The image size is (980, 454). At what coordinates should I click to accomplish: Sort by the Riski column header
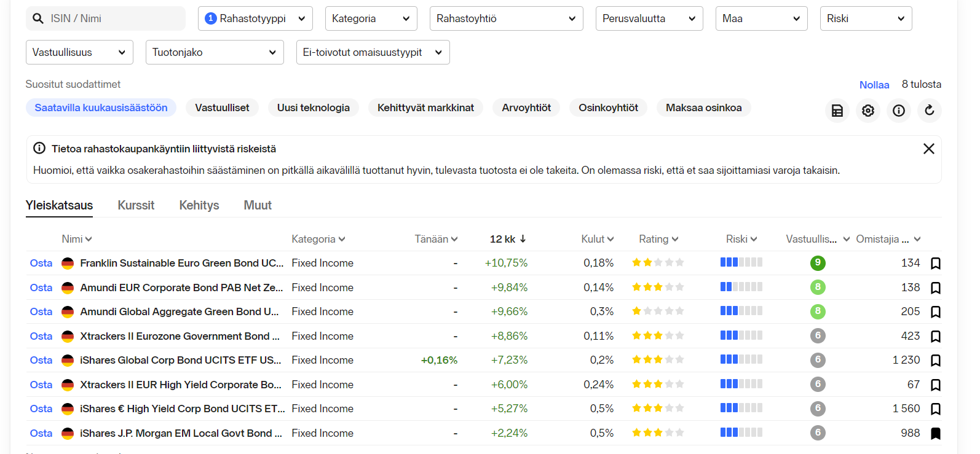click(x=741, y=239)
